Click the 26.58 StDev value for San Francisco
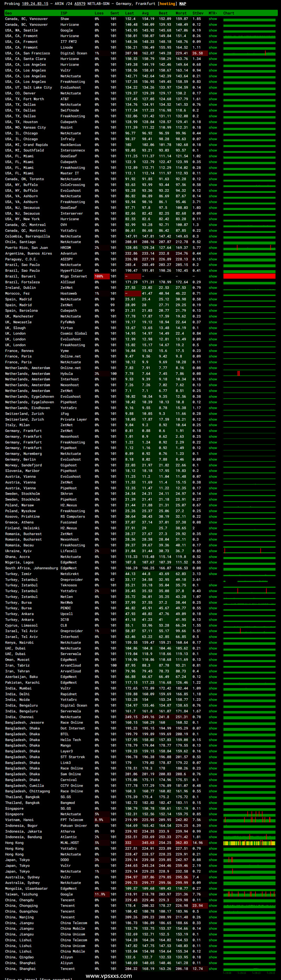 200,53
